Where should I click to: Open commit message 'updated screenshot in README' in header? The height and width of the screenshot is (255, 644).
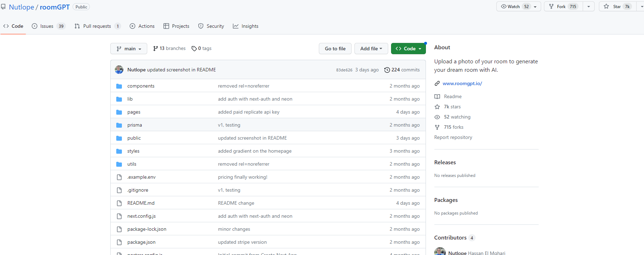[181, 70]
